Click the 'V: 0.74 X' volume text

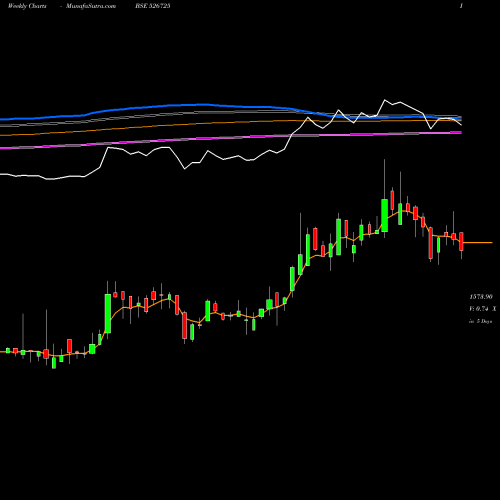click(x=483, y=309)
